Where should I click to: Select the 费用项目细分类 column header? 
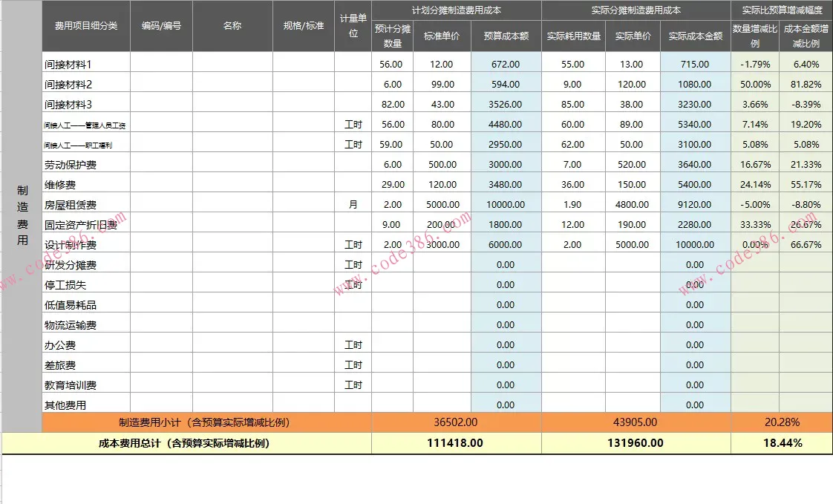[86, 26]
